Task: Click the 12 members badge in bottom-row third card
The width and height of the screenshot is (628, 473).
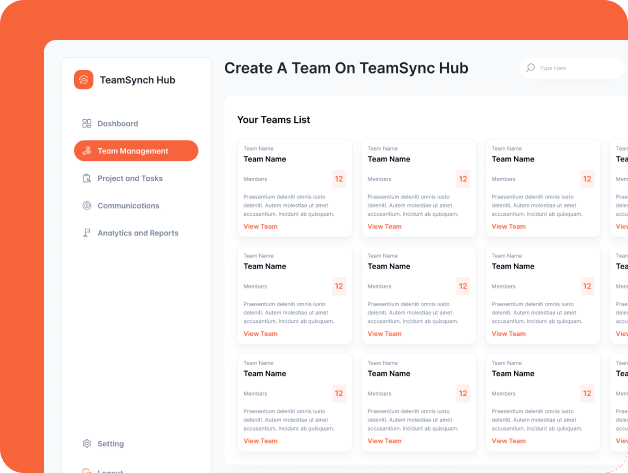Action: coord(588,393)
